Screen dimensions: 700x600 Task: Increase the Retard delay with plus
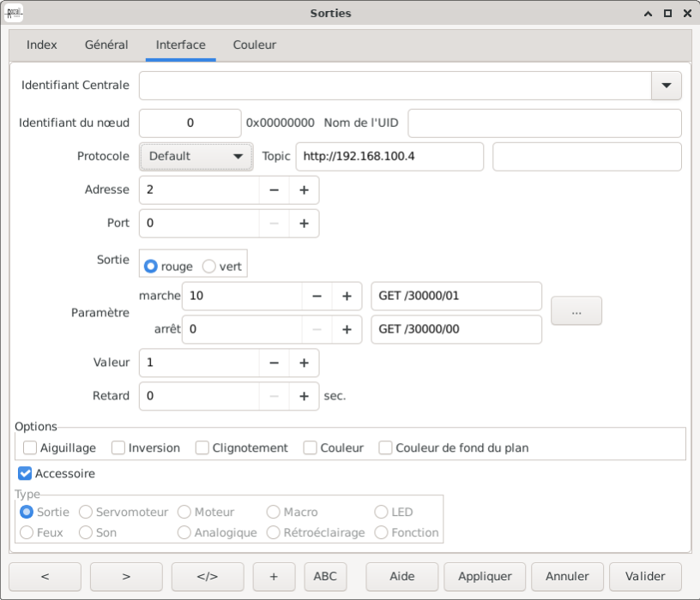click(304, 396)
